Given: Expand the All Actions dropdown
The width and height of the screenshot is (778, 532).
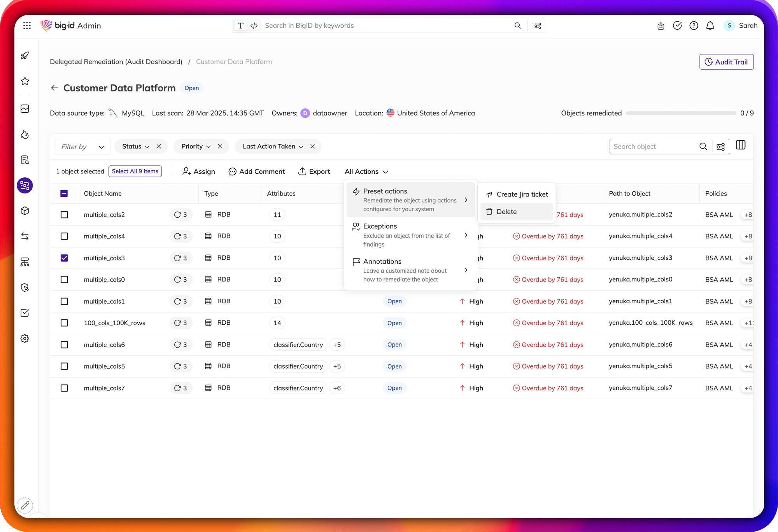Looking at the screenshot, I should point(366,171).
